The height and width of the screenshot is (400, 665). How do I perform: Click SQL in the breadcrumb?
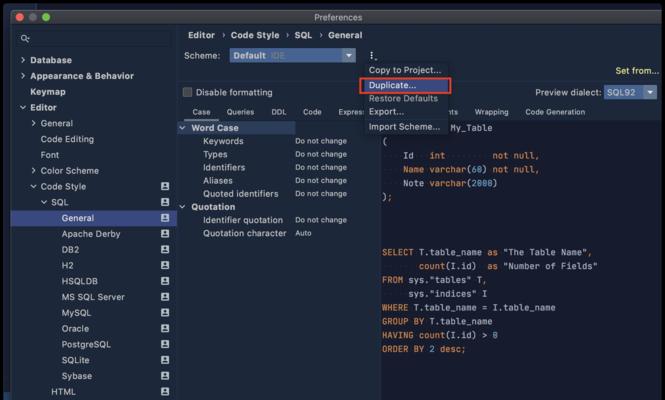(303, 35)
